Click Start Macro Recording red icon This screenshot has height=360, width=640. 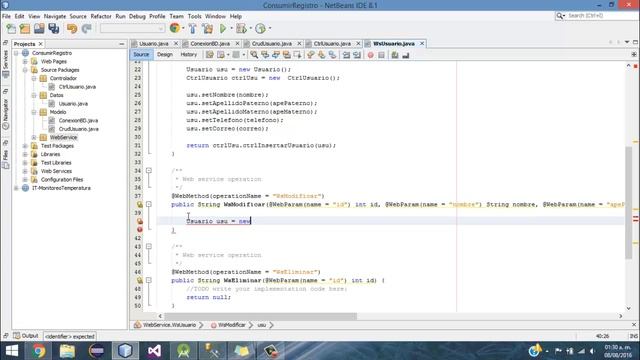pyautogui.click(x=371, y=55)
